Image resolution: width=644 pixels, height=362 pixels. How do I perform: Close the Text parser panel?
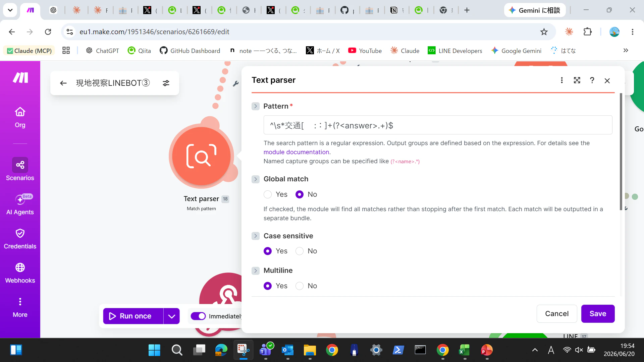(x=607, y=81)
